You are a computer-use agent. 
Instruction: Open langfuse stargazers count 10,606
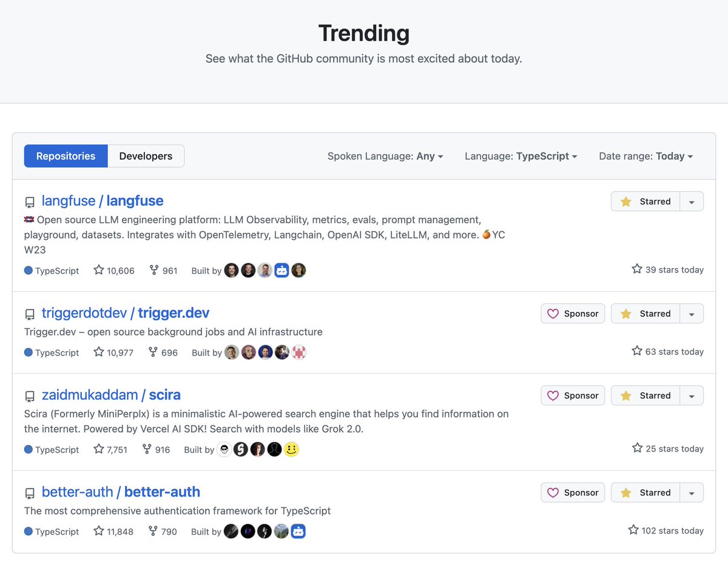click(114, 270)
